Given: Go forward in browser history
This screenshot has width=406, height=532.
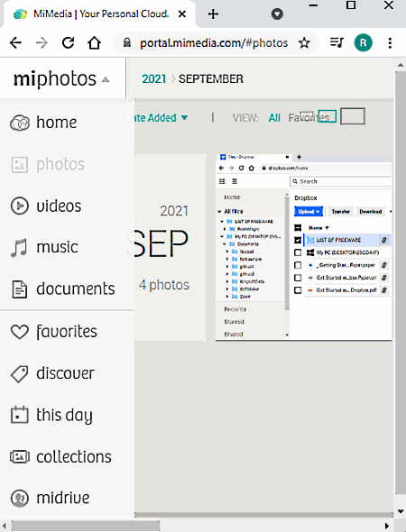Looking at the screenshot, I should [42, 42].
